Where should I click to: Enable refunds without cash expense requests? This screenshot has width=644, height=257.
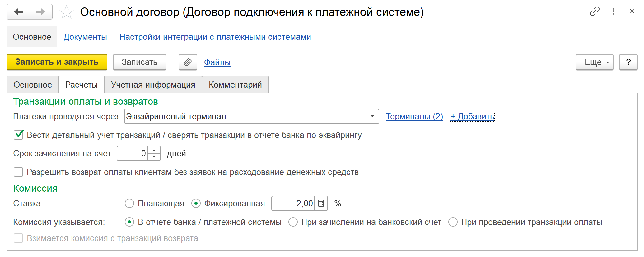coord(19,172)
